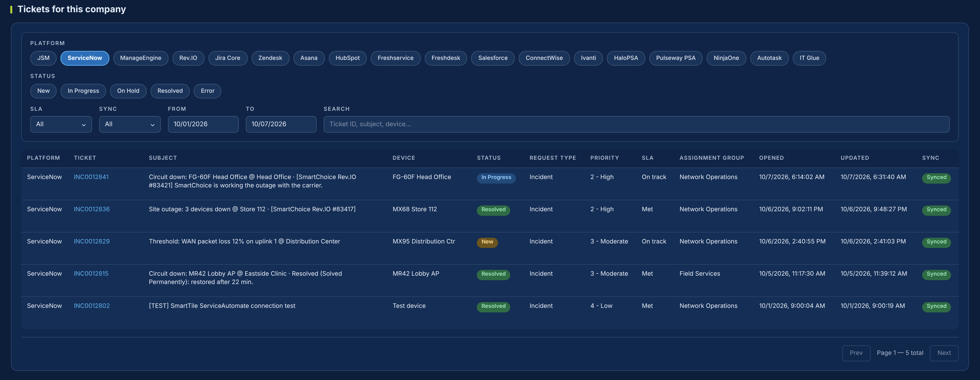Open ticket INC0012836
980x380 pixels.
[91, 209]
